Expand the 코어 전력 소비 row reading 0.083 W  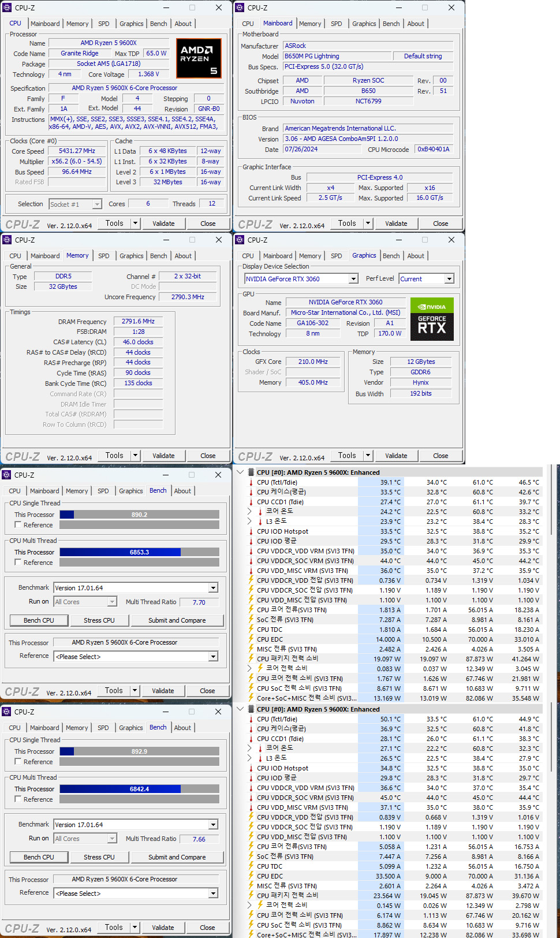point(249,668)
